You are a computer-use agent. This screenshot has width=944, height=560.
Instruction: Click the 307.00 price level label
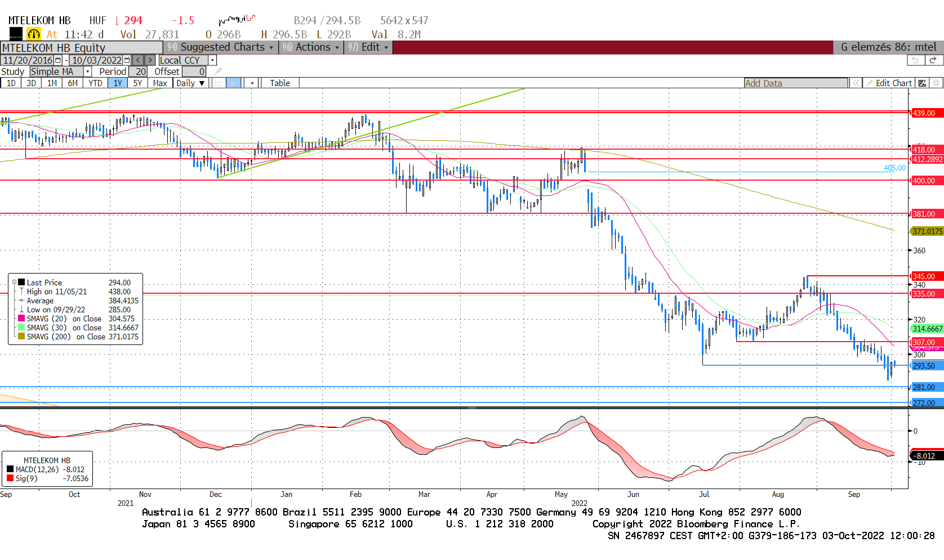point(927,342)
